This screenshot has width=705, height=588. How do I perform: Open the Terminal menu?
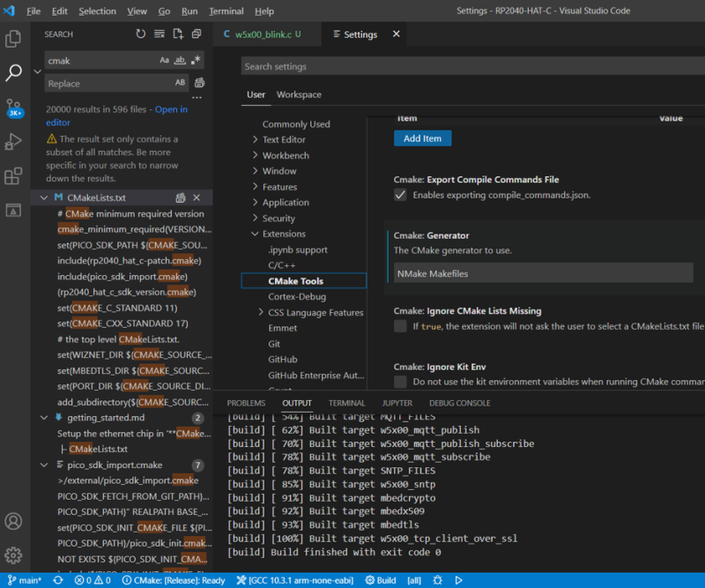(226, 11)
